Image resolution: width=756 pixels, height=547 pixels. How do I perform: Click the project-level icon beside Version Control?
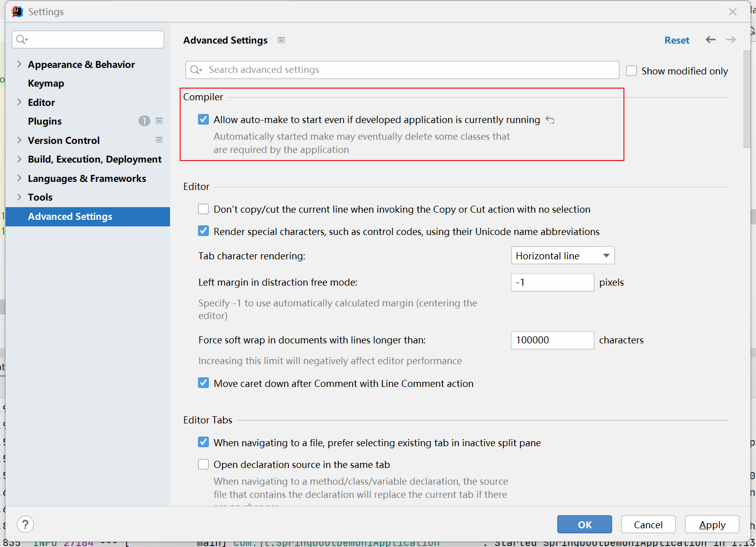pos(159,140)
